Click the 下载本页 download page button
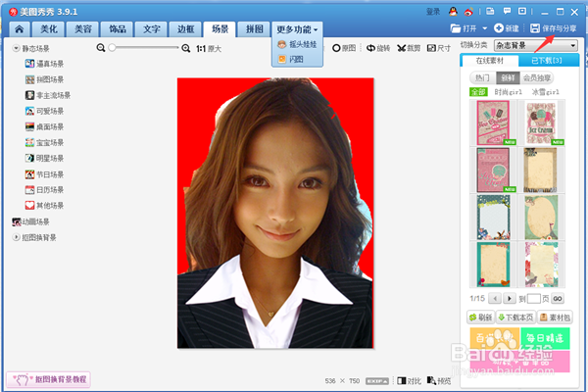The image size is (588, 392). tap(516, 318)
